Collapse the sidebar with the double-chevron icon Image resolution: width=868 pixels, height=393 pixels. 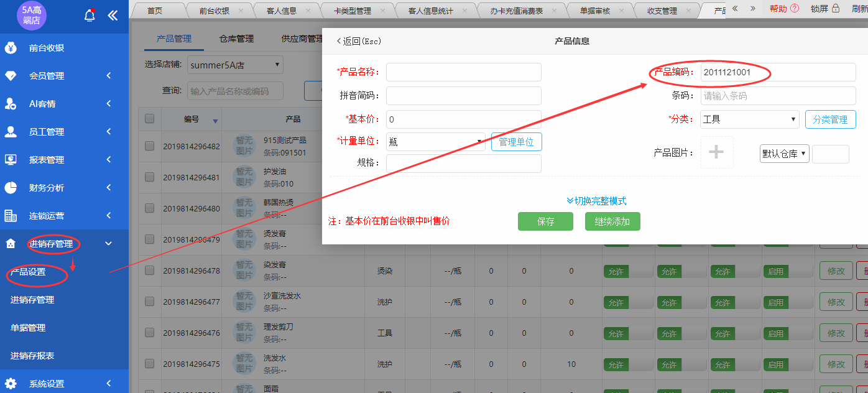pyautogui.click(x=113, y=16)
